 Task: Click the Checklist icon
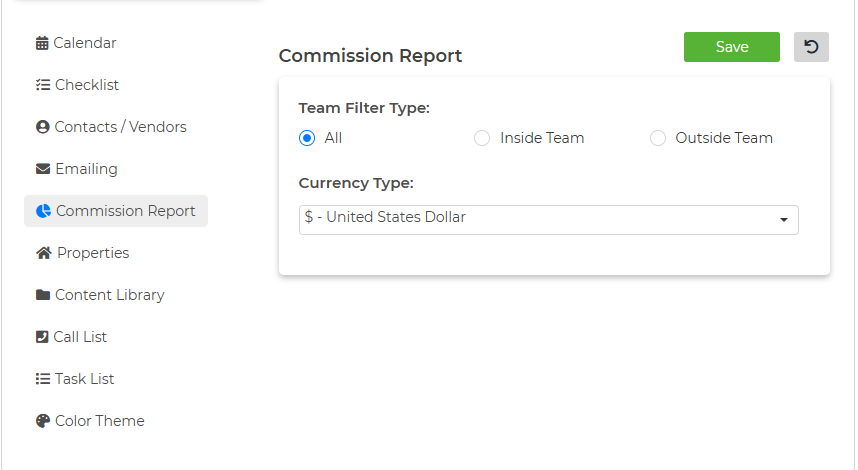(x=43, y=85)
